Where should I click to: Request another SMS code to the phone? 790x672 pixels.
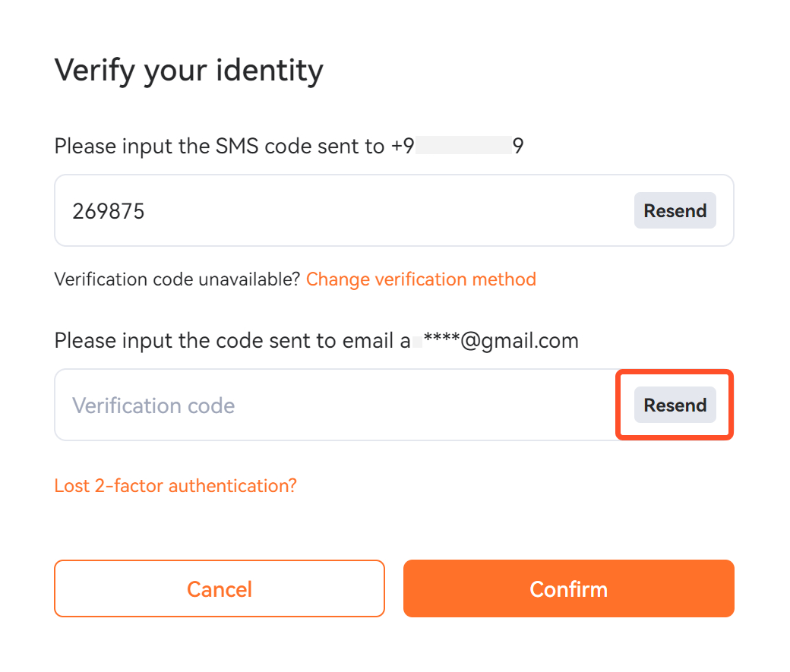tap(675, 211)
